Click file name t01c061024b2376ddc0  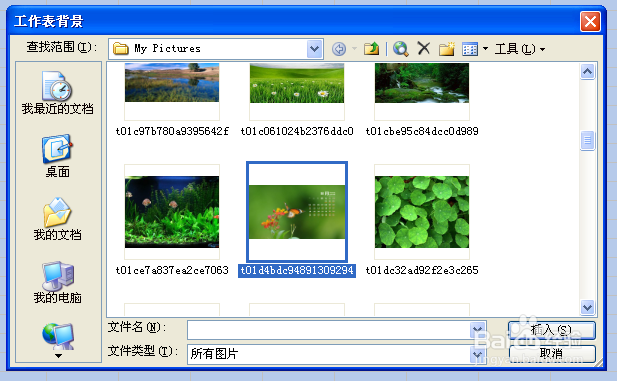coord(297,131)
